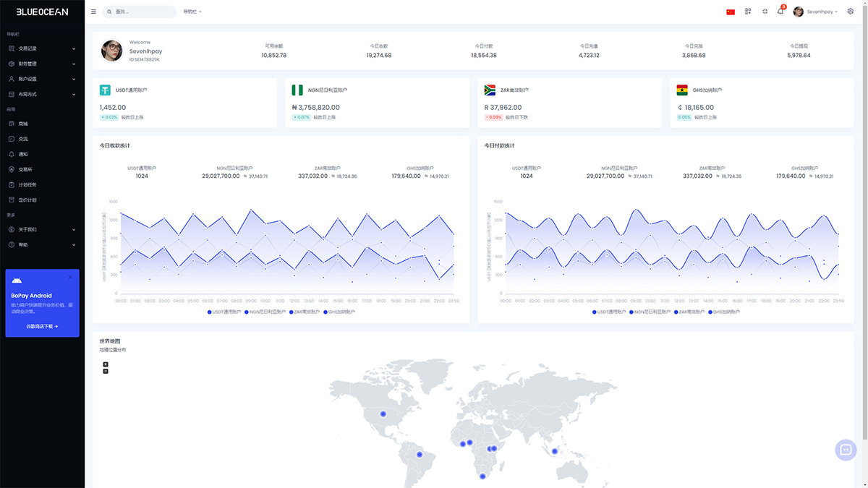The height and width of the screenshot is (488, 868).
Task: Click the USDT balance 1,452.00
Action: point(113,107)
